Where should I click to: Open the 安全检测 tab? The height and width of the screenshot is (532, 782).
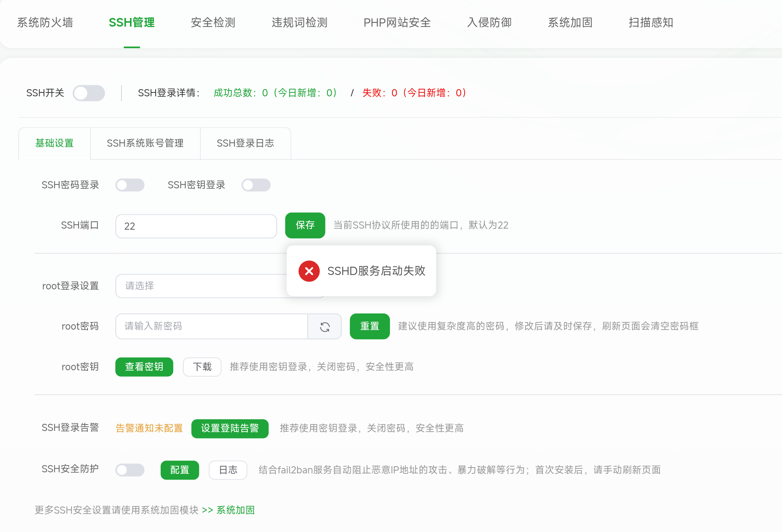[x=213, y=23]
